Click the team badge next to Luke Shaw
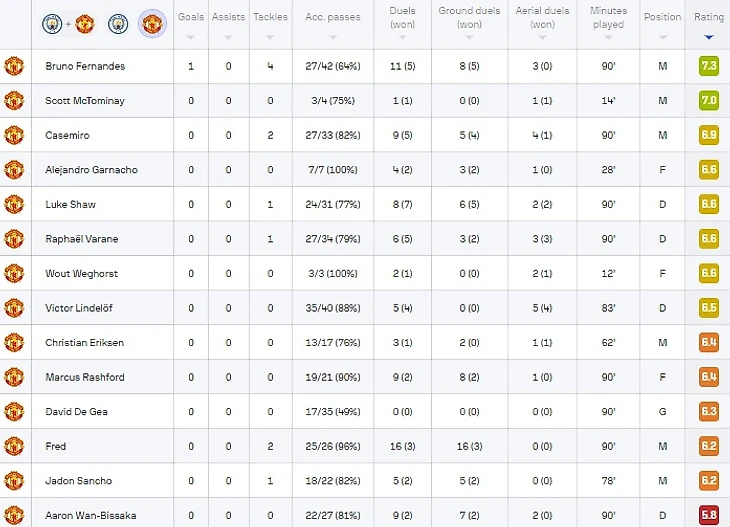Screen dimensions: 730x527 point(14,204)
